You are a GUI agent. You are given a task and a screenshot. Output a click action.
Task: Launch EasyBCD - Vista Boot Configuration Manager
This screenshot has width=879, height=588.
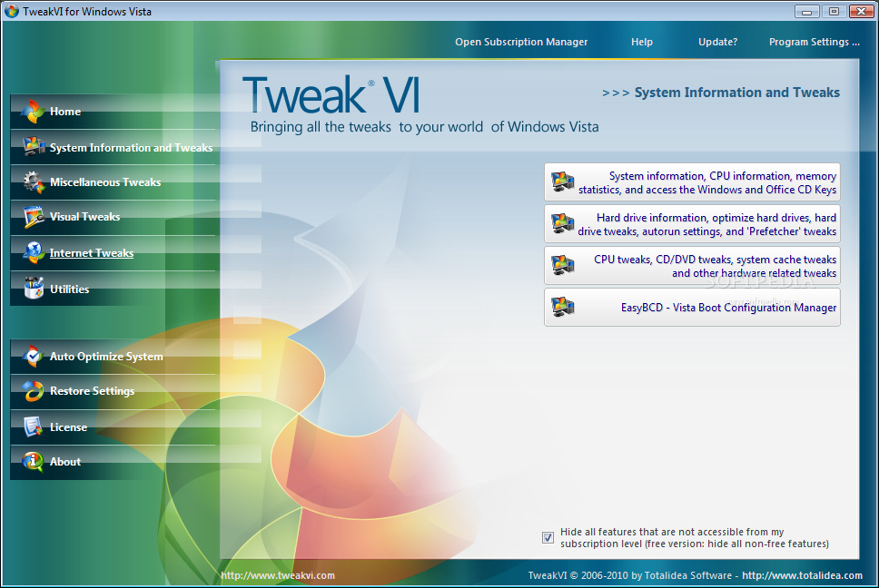click(692, 307)
